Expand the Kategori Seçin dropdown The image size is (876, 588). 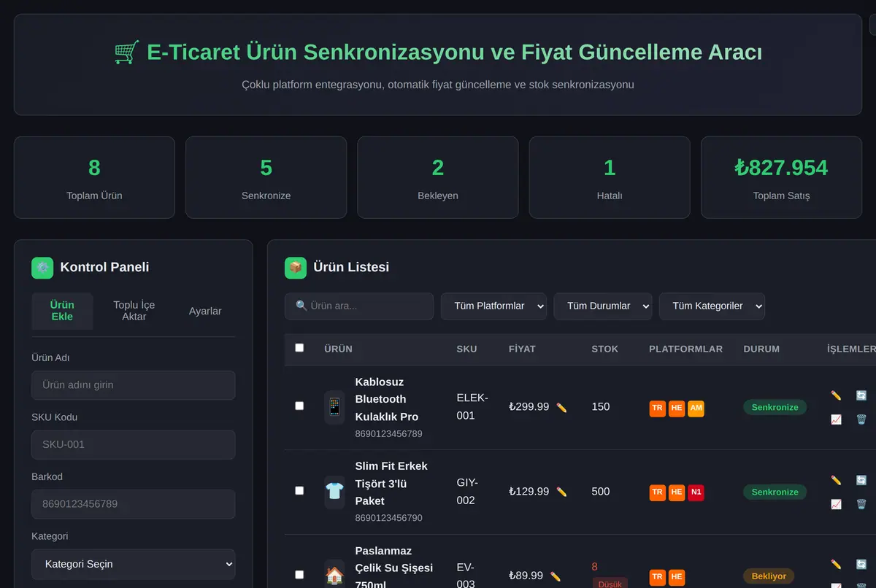(134, 564)
